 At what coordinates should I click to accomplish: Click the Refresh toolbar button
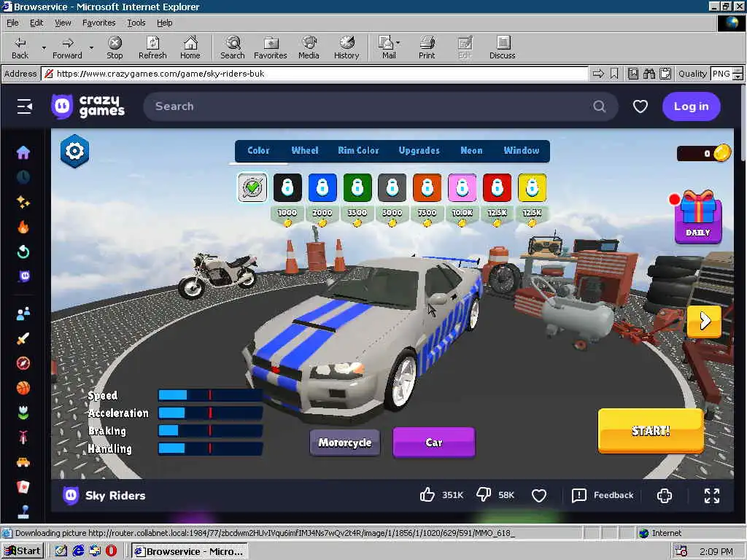(152, 47)
